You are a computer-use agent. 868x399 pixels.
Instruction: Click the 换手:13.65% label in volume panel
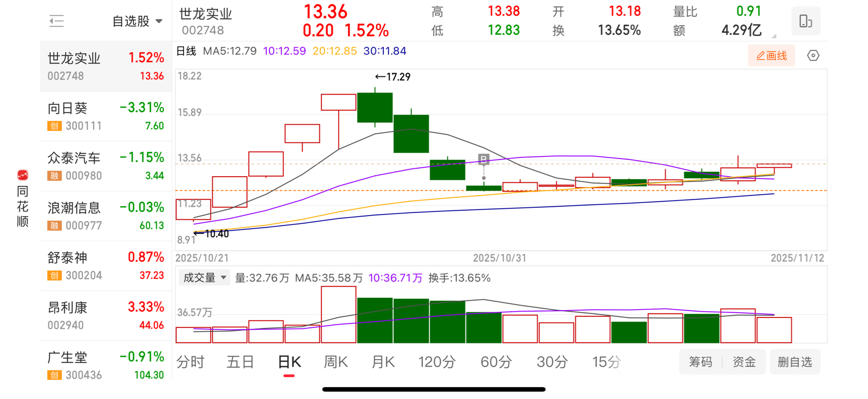point(459,278)
